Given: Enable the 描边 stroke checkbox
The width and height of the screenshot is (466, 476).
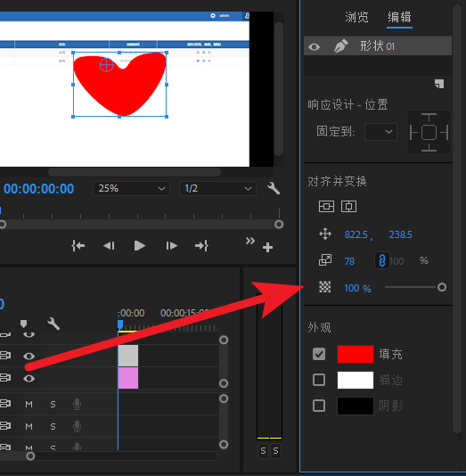Looking at the screenshot, I should tap(319, 380).
